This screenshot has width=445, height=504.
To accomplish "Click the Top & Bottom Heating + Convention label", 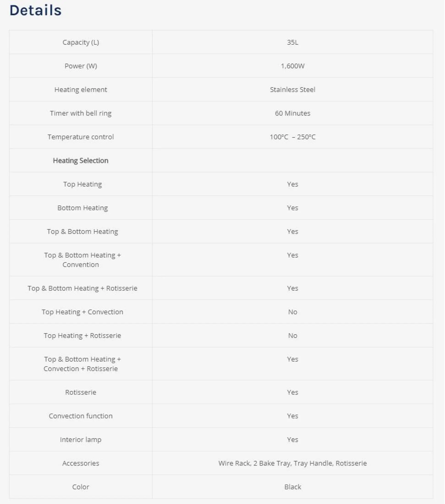I will pyautogui.click(x=83, y=260).
